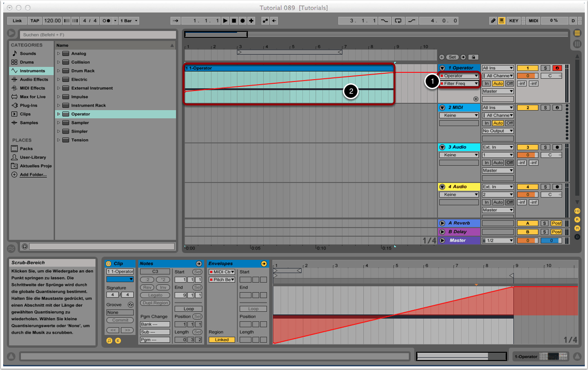Screen dimensions: 588x370
Task: Deactivate track 3 Audio with its yellow activator
Action: [x=528, y=147]
